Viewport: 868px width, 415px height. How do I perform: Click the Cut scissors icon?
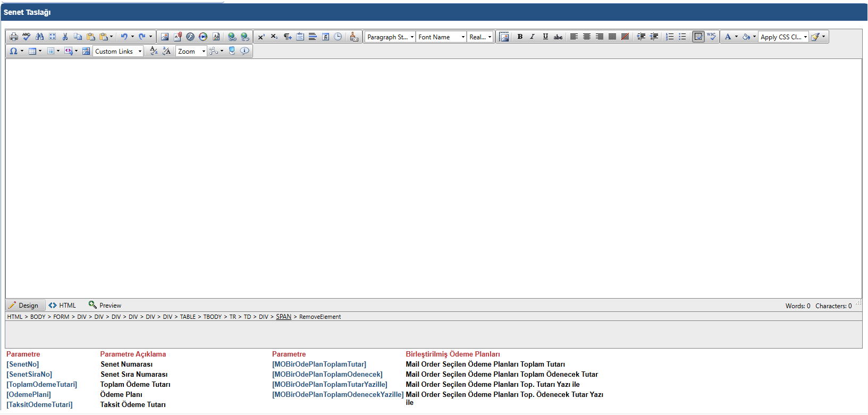(65, 37)
